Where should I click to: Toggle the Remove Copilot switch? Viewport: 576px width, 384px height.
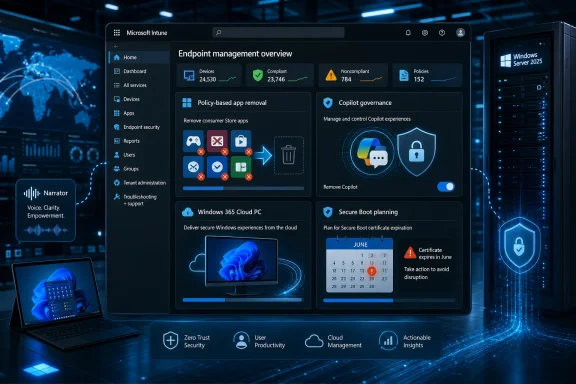pyautogui.click(x=446, y=187)
